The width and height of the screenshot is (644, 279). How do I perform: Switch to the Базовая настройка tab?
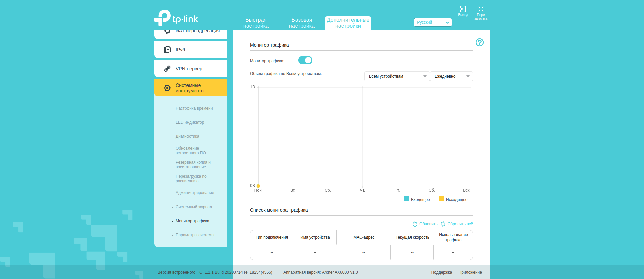click(x=302, y=23)
